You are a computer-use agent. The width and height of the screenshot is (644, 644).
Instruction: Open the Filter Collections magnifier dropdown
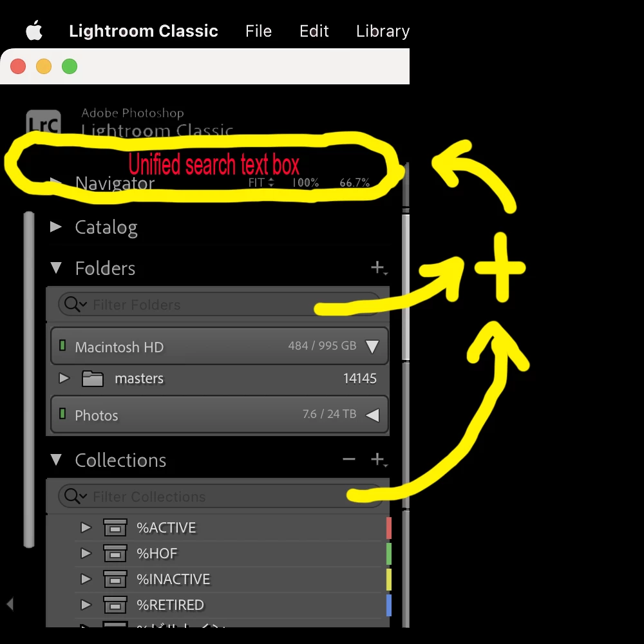coord(75,496)
